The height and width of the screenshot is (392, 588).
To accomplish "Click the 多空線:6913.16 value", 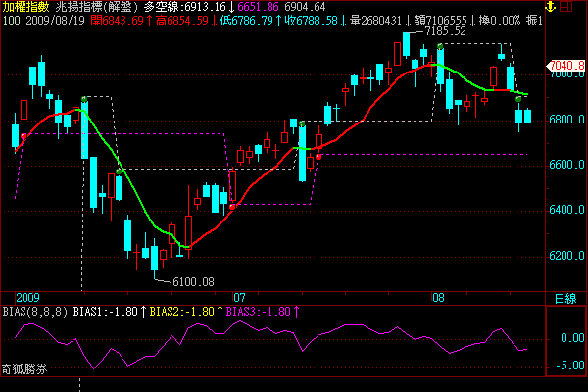I will (185, 7).
